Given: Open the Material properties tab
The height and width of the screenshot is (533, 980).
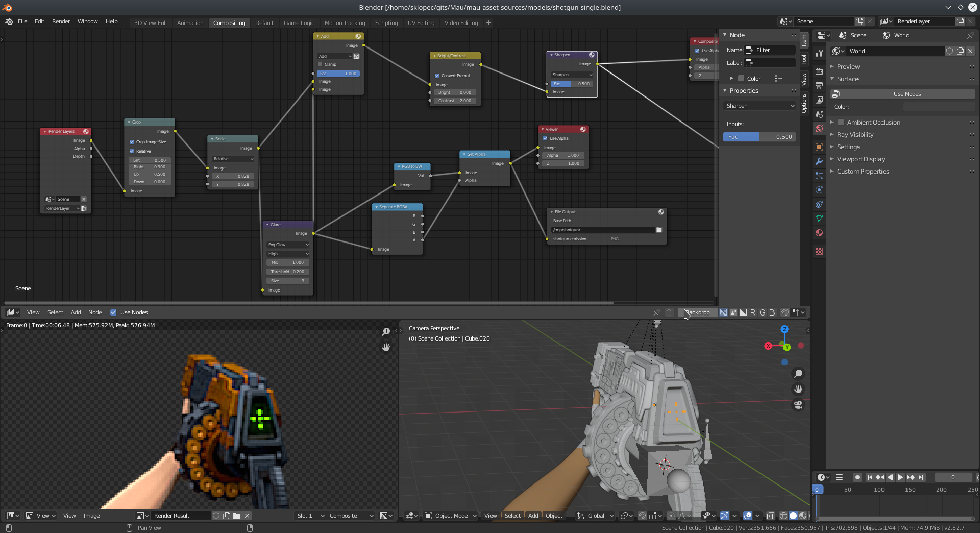Looking at the screenshot, I should click(819, 233).
